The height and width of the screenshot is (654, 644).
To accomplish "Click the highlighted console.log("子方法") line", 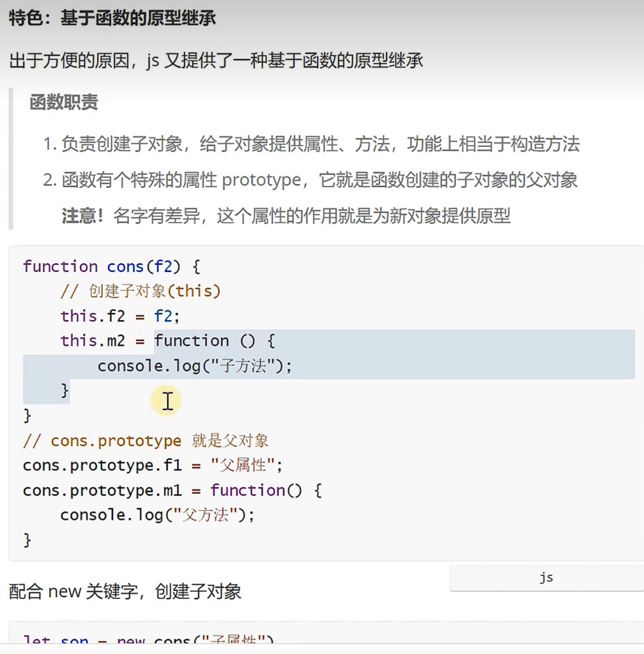I will [194, 366].
